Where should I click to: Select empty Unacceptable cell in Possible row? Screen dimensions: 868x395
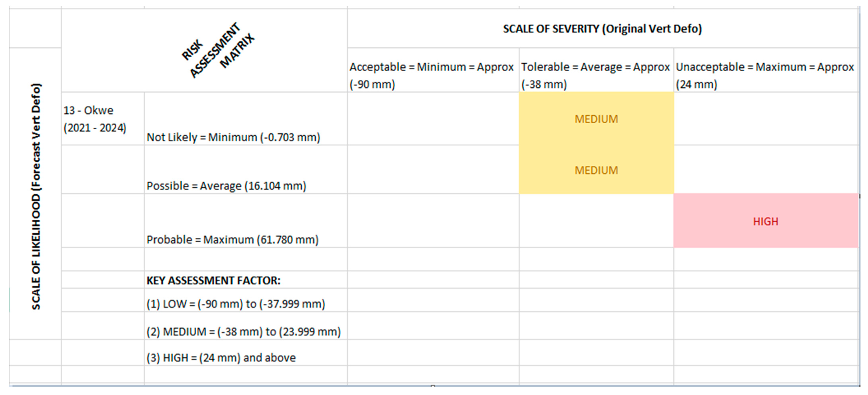click(765, 170)
